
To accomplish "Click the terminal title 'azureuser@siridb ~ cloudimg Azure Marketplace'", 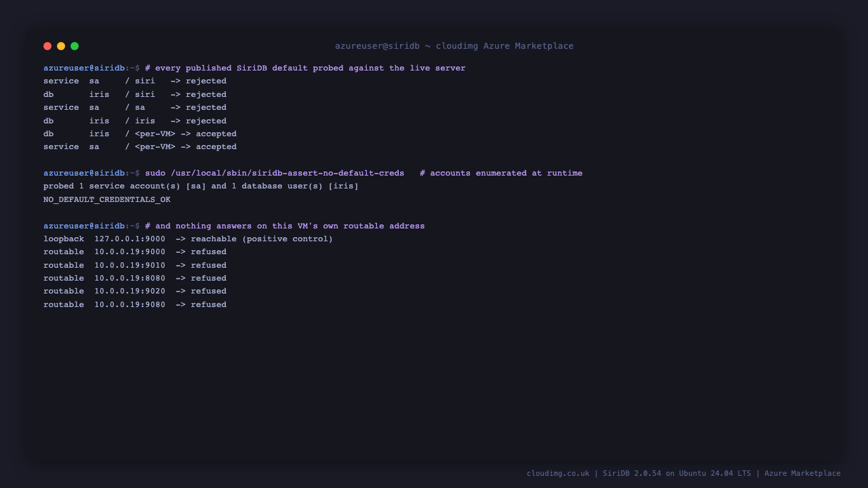I will (454, 46).
